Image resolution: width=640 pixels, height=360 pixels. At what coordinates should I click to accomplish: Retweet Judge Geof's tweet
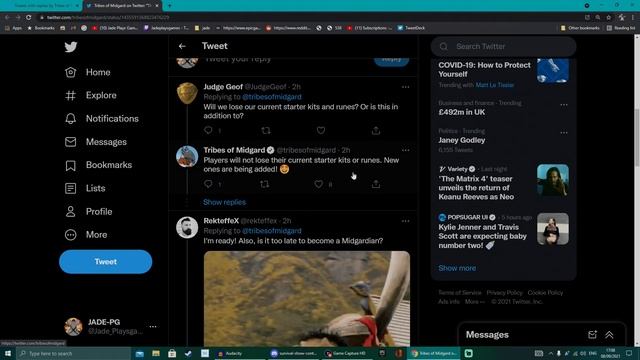coord(266,130)
